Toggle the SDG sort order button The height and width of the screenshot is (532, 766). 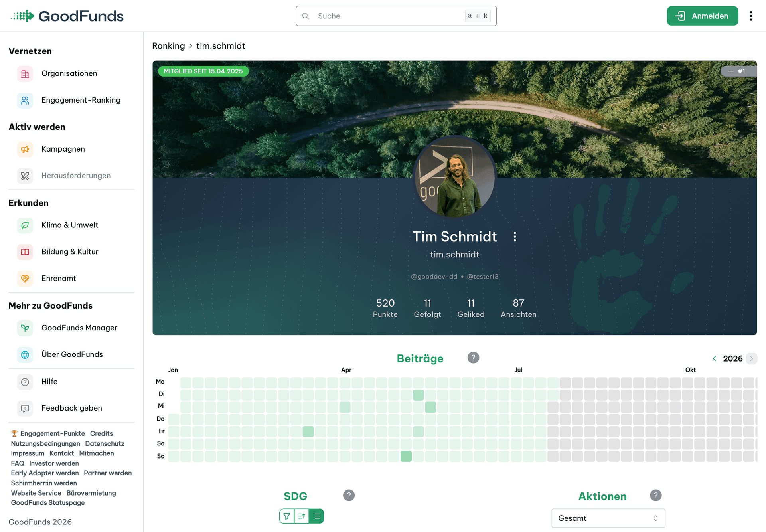pos(302,516)
